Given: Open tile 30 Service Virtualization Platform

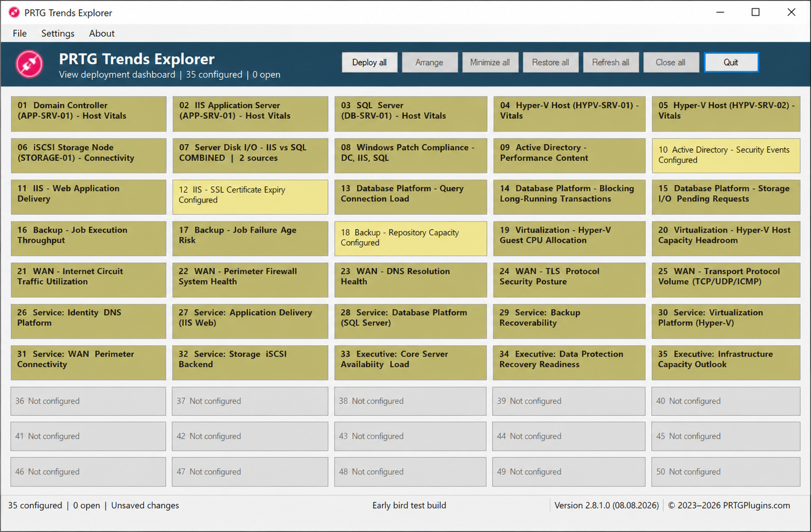Looking at the screenshot, I should [726, 321].
